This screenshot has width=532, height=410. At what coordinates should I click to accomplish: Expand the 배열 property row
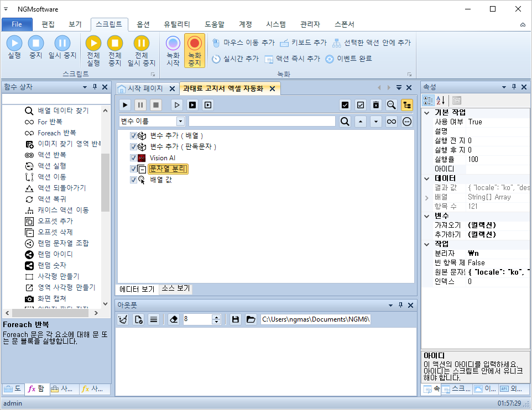coord(427,197)
